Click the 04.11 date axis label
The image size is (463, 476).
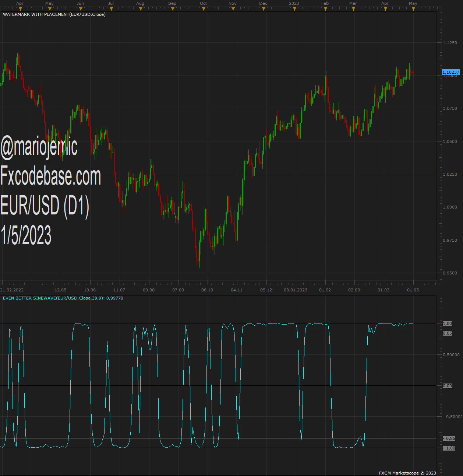click(x=237, y=290)
